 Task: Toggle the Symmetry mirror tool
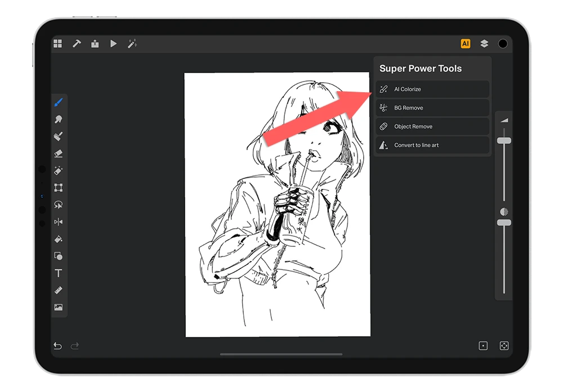coord(58,222)
